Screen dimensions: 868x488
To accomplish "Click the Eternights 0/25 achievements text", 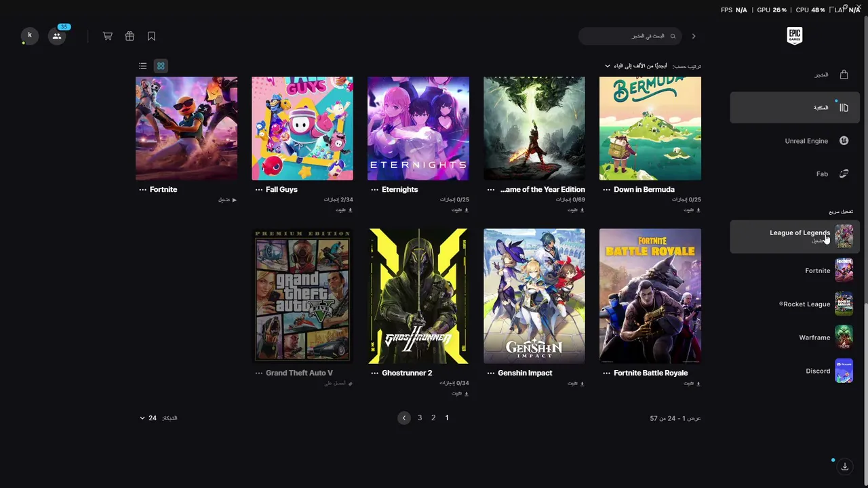I will (x=454, y=200).
